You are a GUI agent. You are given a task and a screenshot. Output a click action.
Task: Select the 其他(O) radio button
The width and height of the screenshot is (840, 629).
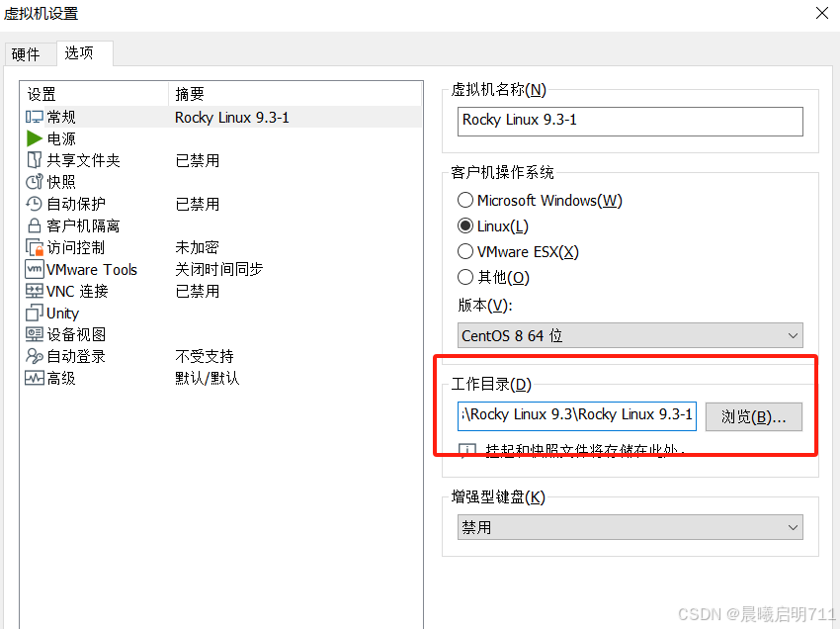[x=465, y=277]
